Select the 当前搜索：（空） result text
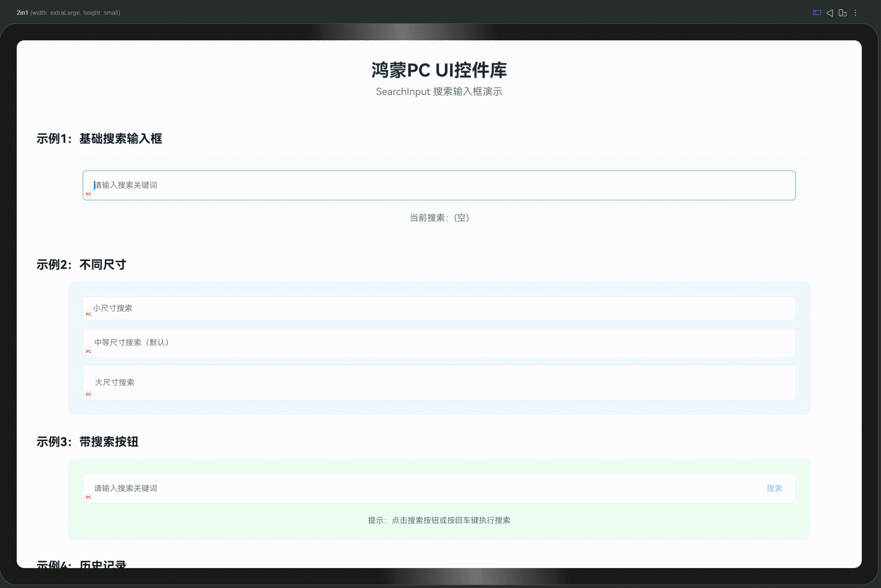The height and width of the screenshot is (588, 881). (439, 218)
